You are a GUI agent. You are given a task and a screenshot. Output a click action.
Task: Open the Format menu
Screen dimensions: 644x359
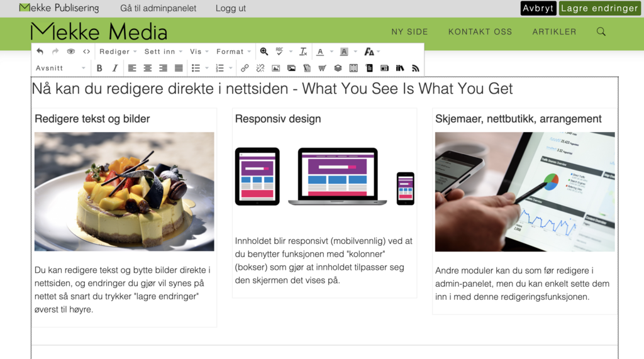point(233,52)
